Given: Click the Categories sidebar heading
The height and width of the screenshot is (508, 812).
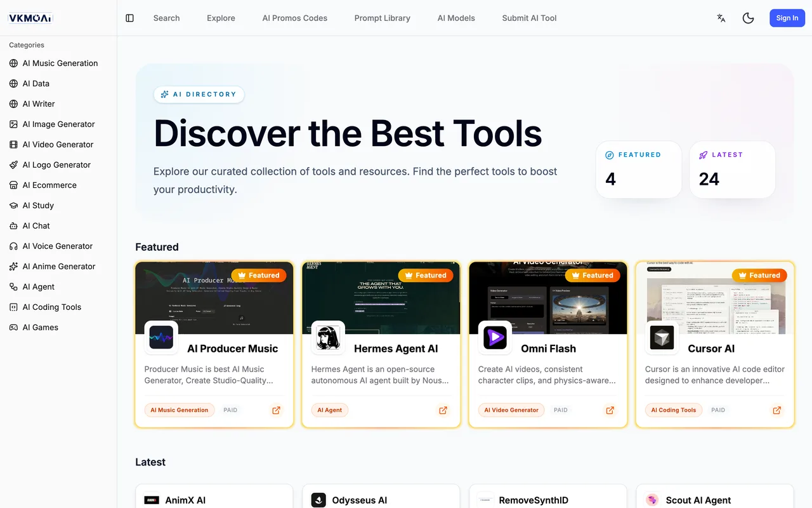Looking at the screenshot, I should [27, 45].
